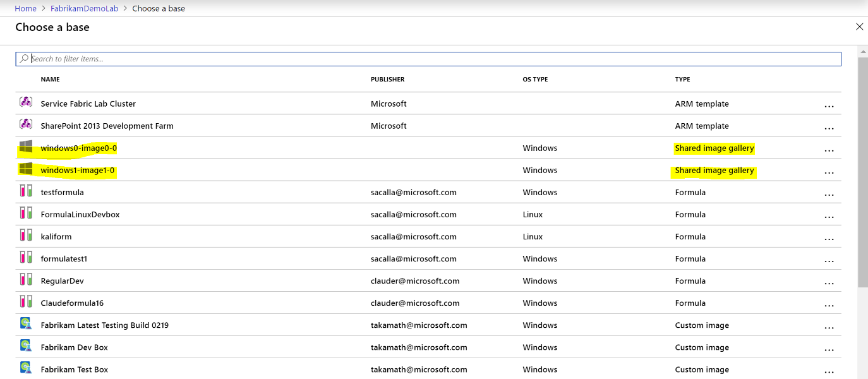Screen dimensions: 868x379
Task: Select the formulatest1 formula name
Action: (64, 258)
